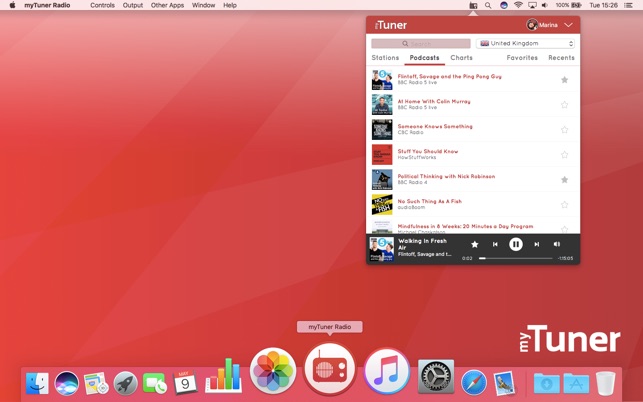
Task: Open the Favorites list
Action: (522, 58)
